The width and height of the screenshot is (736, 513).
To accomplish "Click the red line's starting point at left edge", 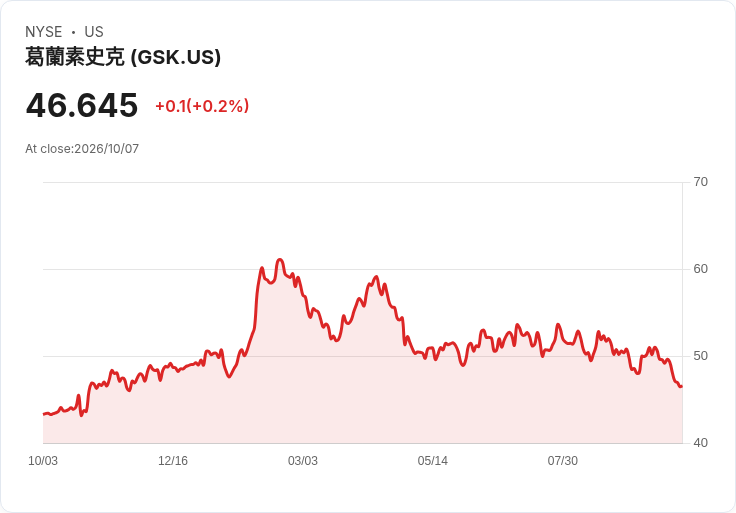I will (44, 414).
